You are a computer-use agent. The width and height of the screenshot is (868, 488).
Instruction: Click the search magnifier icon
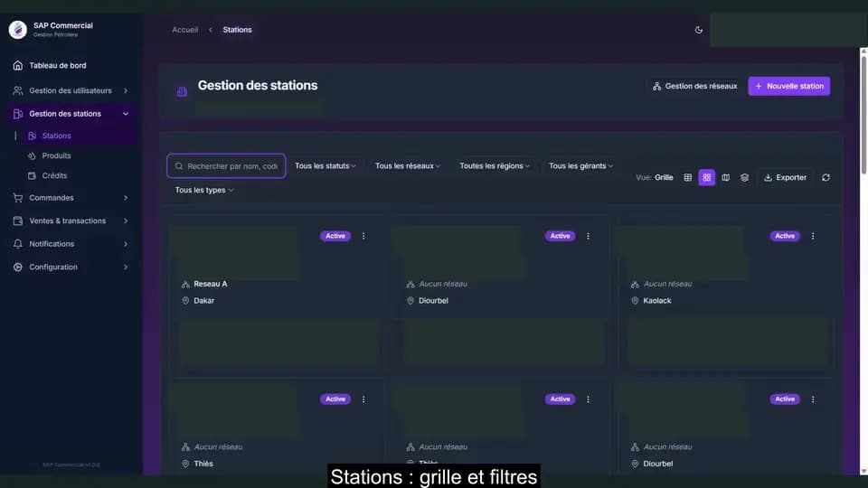coord(179,166)
